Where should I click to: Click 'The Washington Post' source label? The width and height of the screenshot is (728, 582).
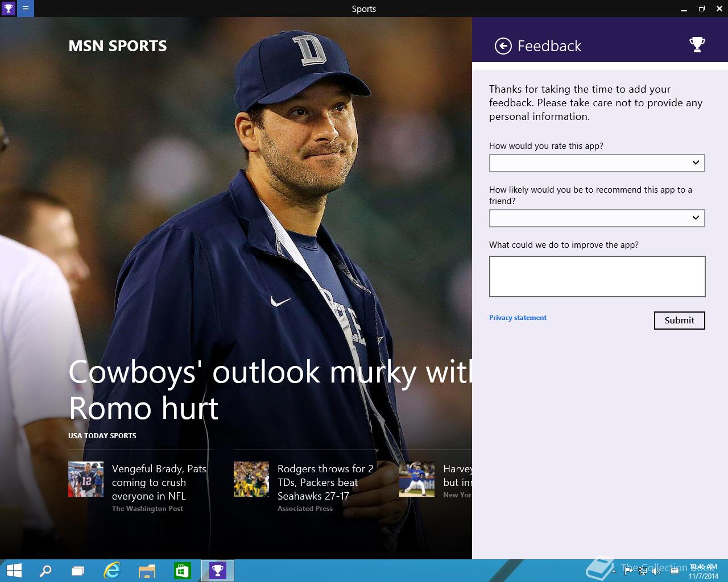click(147, 509)
